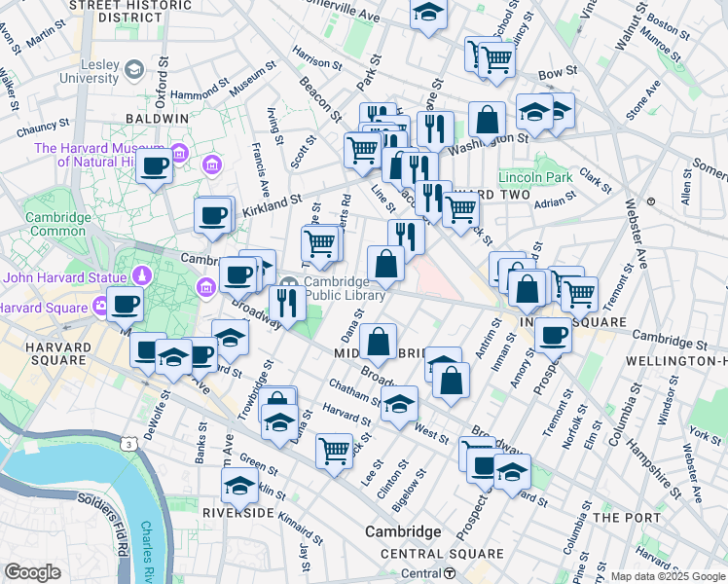Click the shopping bag marker on Mid-Cambridge label
The width and height of the screenshot is (728, 584).
[379, 346]
